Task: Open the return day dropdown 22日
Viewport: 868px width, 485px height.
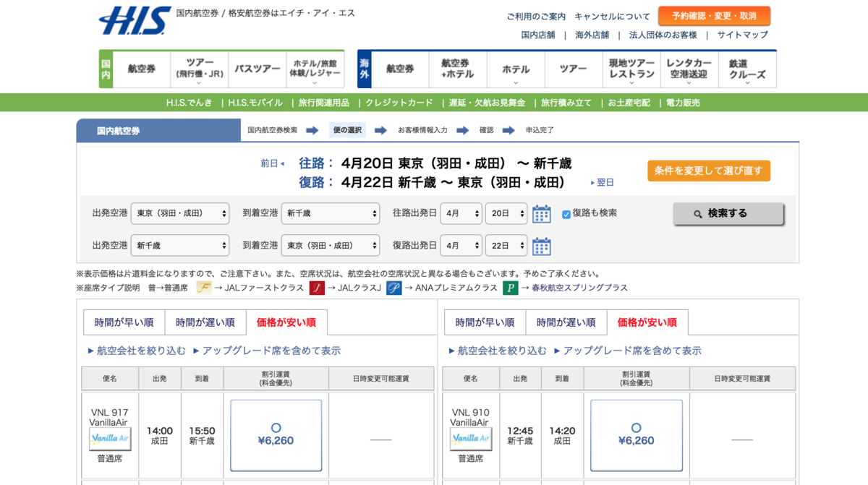Action: click(506, 245)
